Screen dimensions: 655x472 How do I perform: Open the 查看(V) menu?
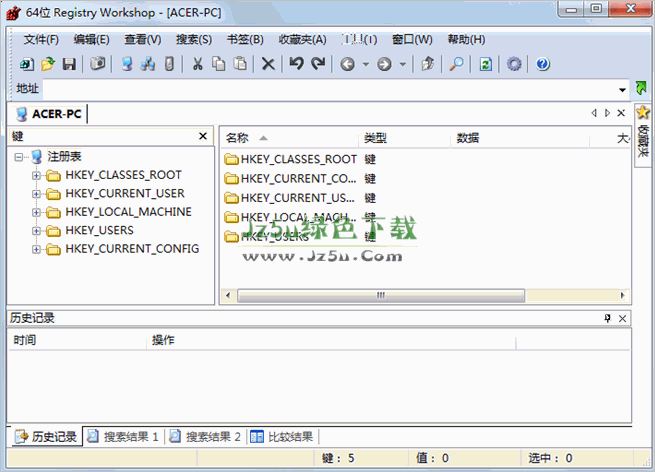(143, 40)
